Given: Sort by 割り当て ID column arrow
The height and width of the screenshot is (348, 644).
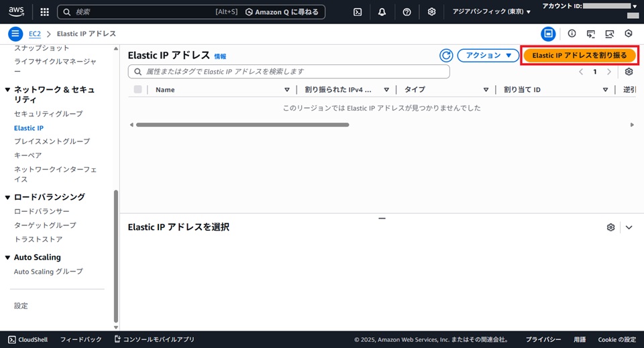Looking at the screenshot, I should point(605,89).
